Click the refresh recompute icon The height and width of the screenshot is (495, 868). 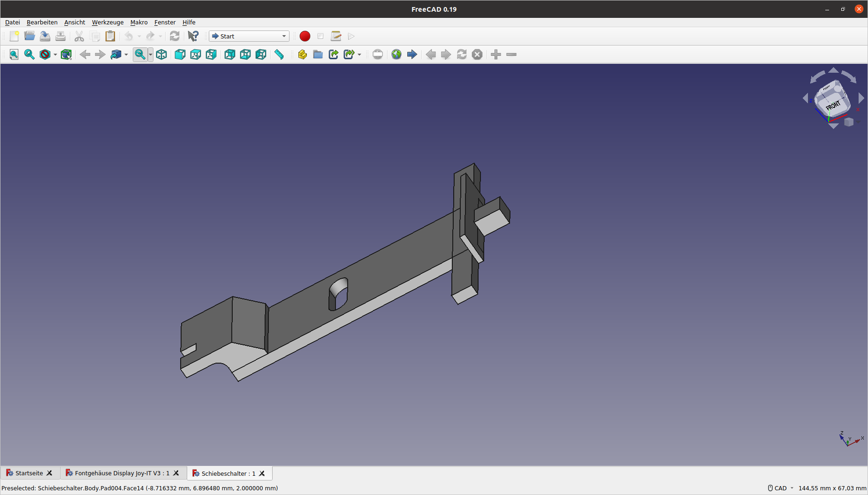click(175, 36)
